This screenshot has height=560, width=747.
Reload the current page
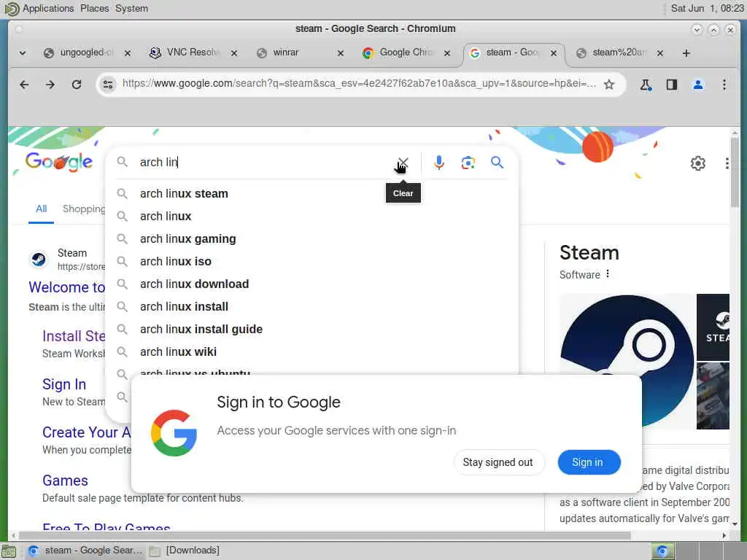point(76,85)
